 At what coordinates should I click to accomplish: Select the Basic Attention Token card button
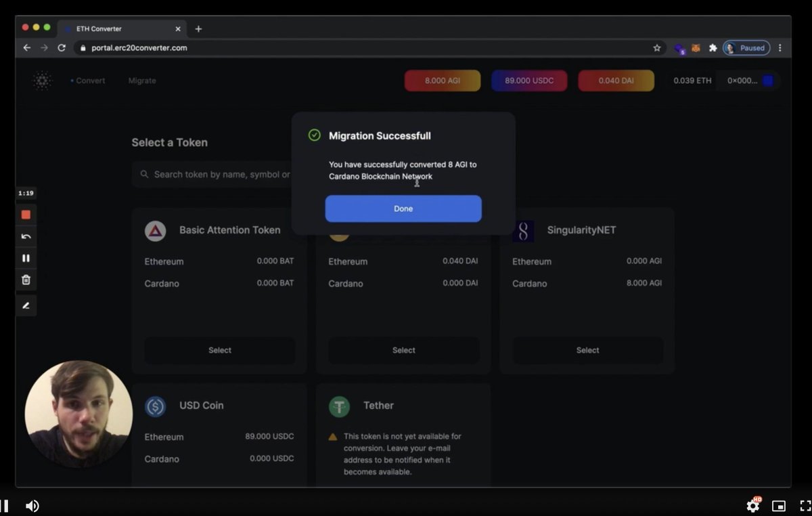[219, 350]
